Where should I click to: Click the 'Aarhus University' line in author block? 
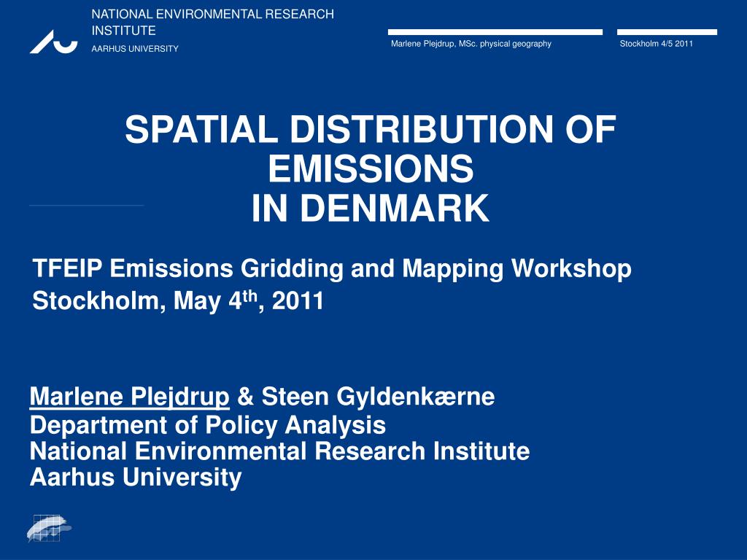pos(136,477)
